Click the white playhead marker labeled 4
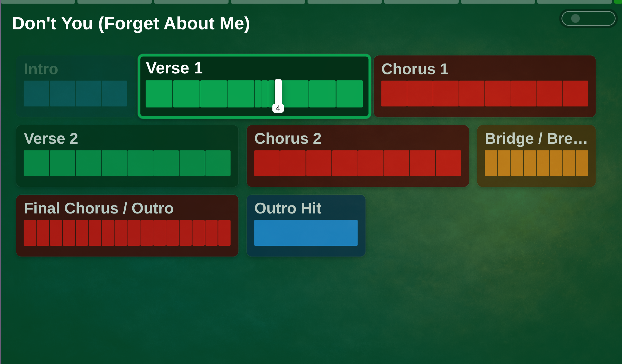Viewport: 622px width, 364px height. pyautogui.click(x=278, y=108)
